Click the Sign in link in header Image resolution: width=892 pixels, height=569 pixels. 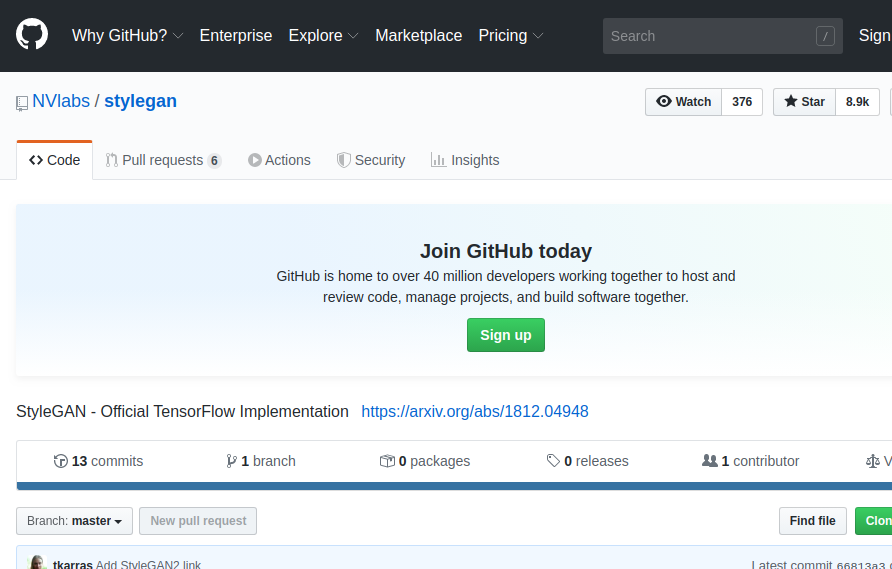[875, 35]
